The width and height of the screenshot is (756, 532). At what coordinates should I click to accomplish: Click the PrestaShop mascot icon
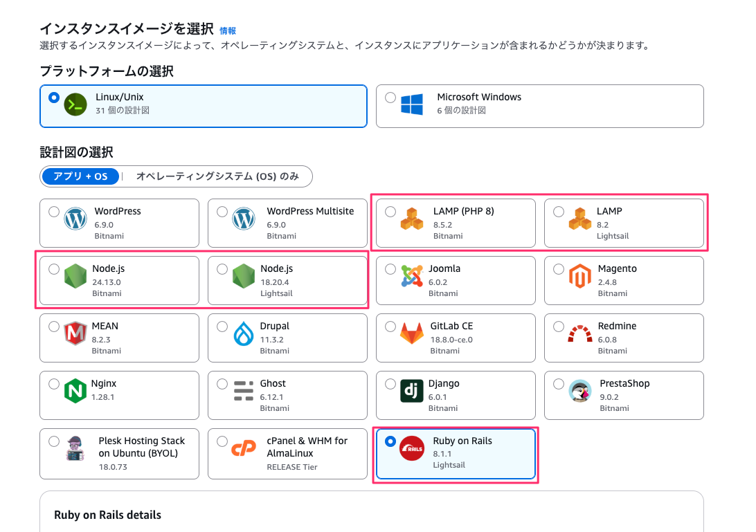pyautogui.click(x=579, y=390)
